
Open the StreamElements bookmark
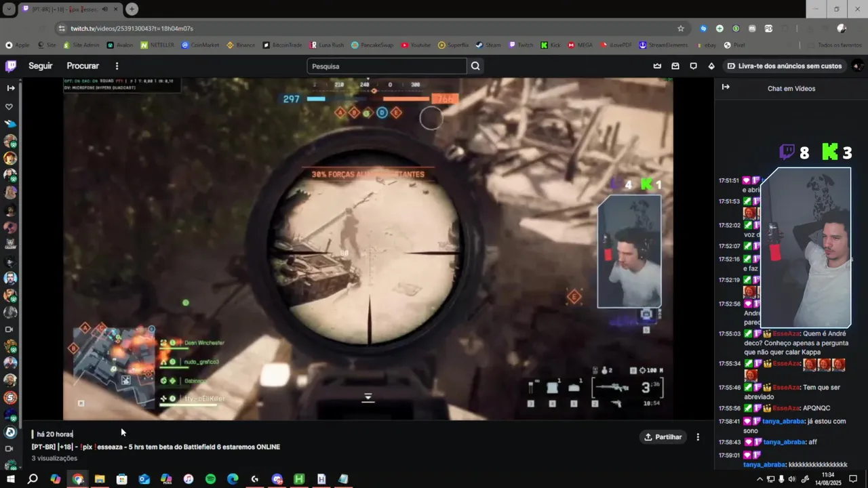664,45
